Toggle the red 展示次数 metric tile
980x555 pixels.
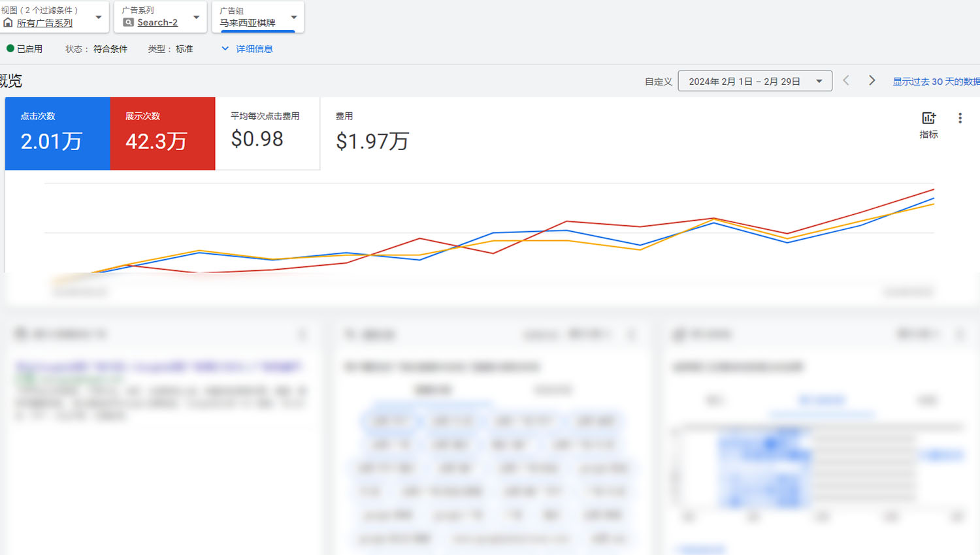(163, 133)
